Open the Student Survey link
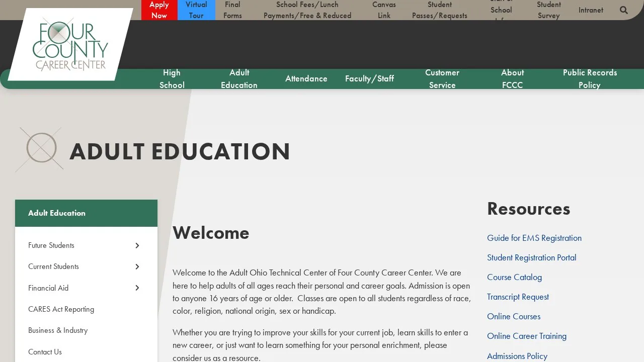The height and width of the screenshot is (362, 644). tap(548, 10)
